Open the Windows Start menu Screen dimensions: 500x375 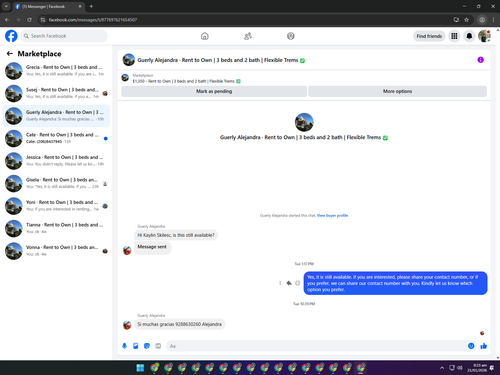(x=140, y=368)
